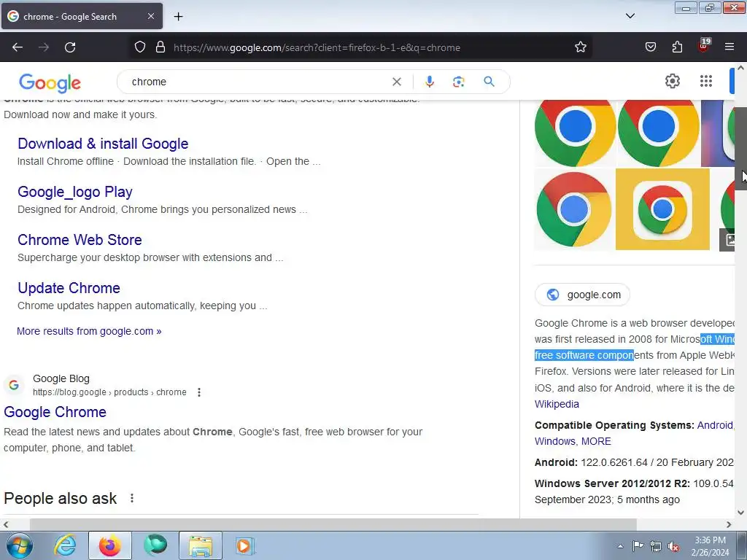Expand the list all tabs chevron
This screenshot has width=747, height=560.
(630, 16)
